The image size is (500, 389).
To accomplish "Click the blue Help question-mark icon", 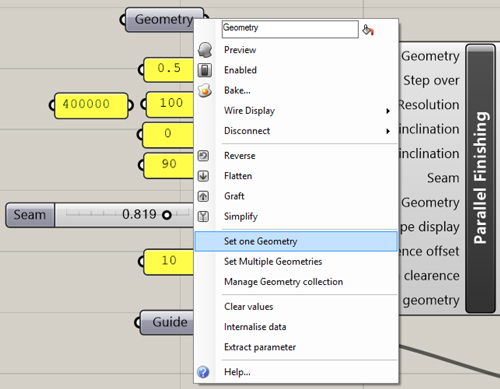I will (x=203, y=372).
